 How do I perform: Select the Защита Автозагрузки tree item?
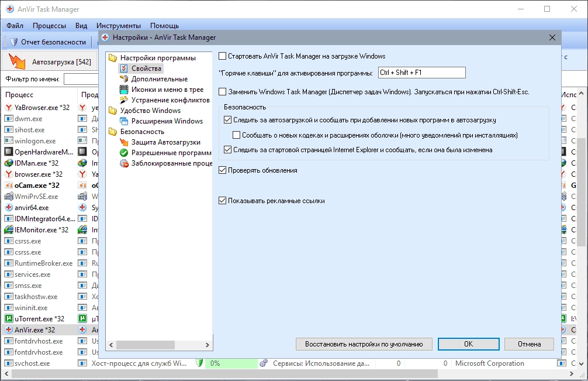(x=166, y=142)
